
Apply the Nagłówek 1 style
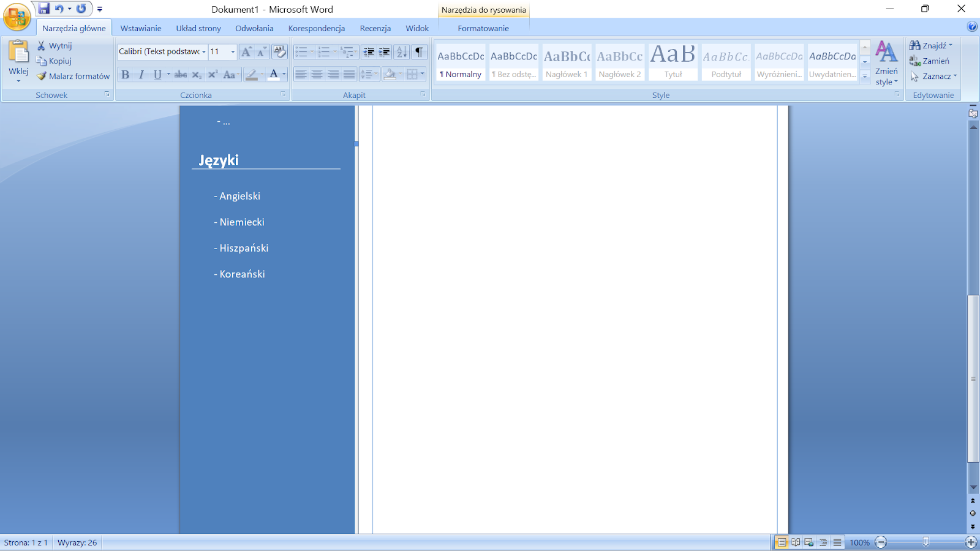click(567, 62)
